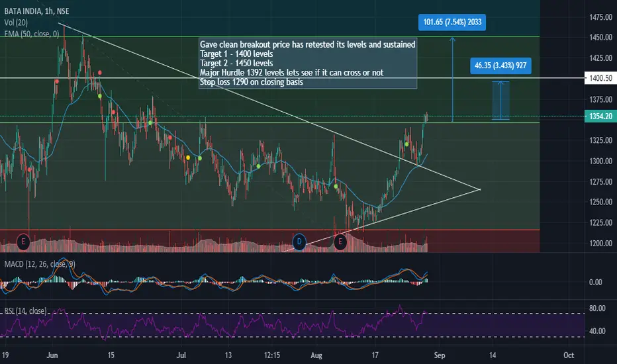Click the EMA (50, close, 0) label
The width and height of the screenshot is (617, 364).
pos(32,34)
